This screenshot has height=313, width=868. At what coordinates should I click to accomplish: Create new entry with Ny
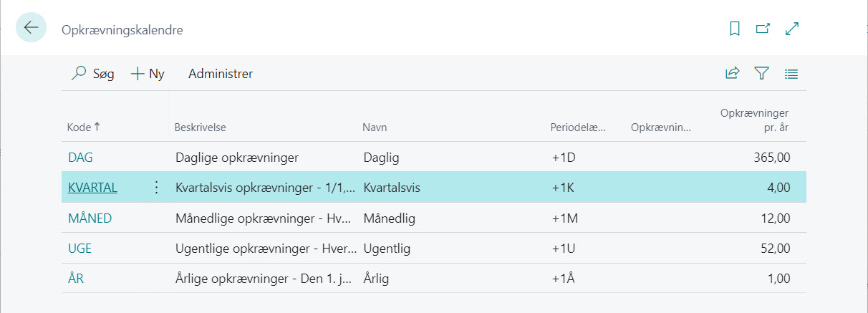(x=148, y=73)
